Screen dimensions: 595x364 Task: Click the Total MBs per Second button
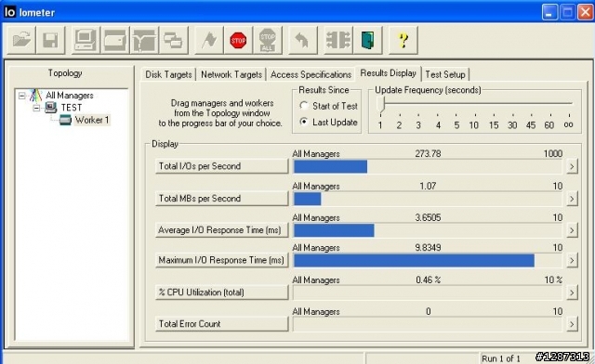point(222,199)
